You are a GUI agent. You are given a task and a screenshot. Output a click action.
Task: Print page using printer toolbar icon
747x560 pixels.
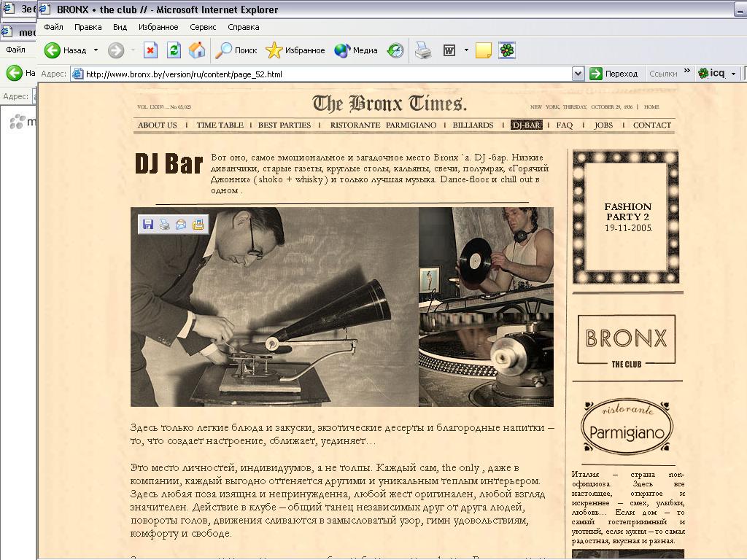[422, 50]
